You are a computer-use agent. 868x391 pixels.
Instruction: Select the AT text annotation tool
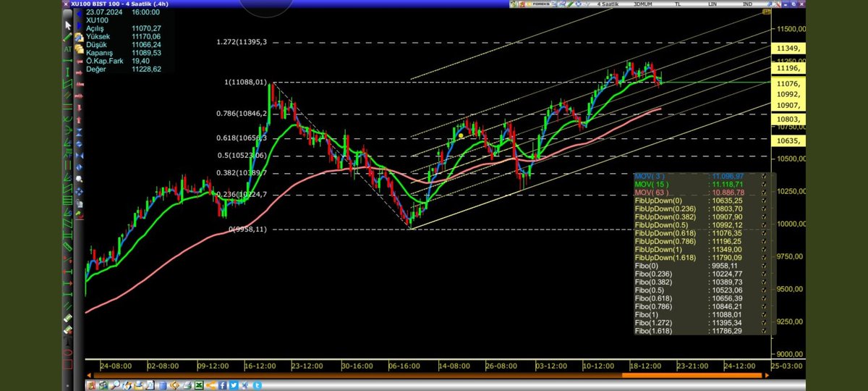[67, 49]
